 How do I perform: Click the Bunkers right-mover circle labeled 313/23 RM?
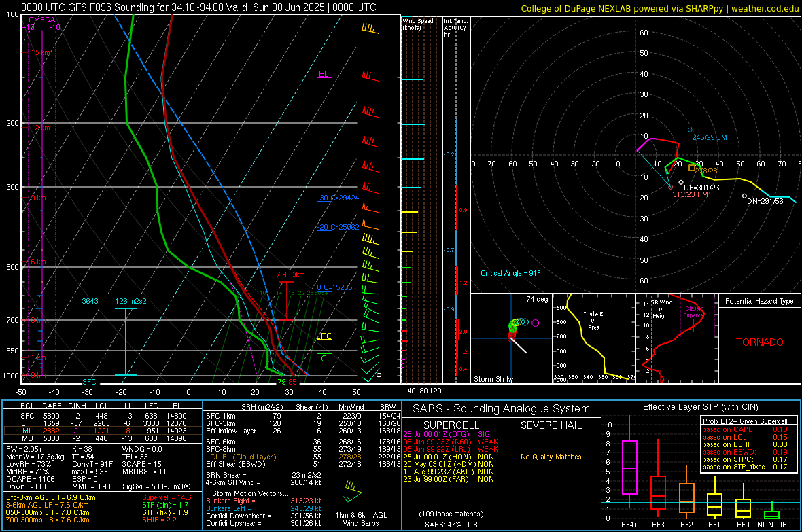tap(671, 188)
